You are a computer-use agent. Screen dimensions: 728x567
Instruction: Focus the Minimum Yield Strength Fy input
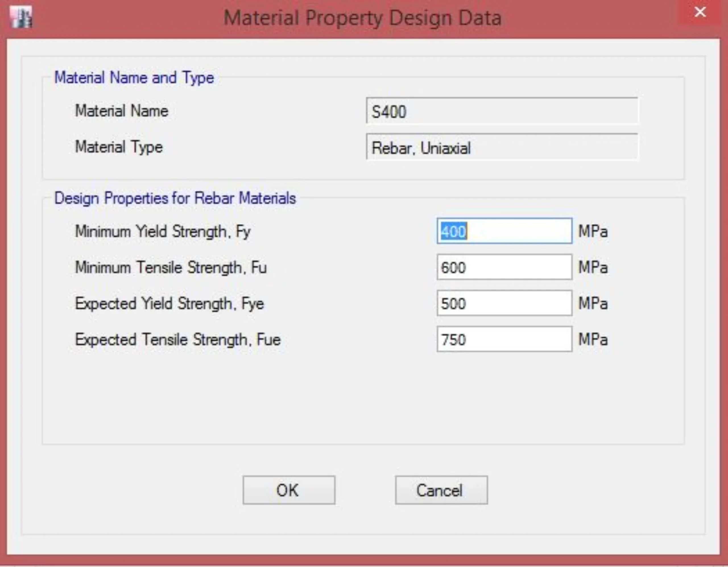(x=504, y=231)
